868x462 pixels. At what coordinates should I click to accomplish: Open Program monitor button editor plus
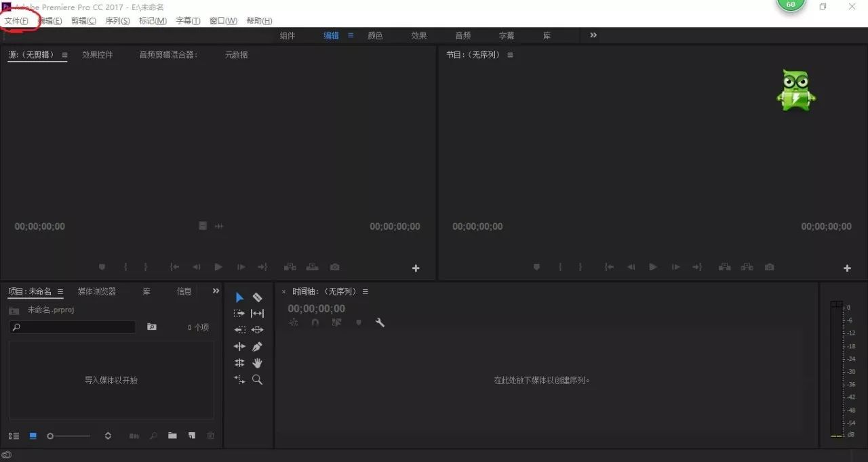click(x=847, y=268)
